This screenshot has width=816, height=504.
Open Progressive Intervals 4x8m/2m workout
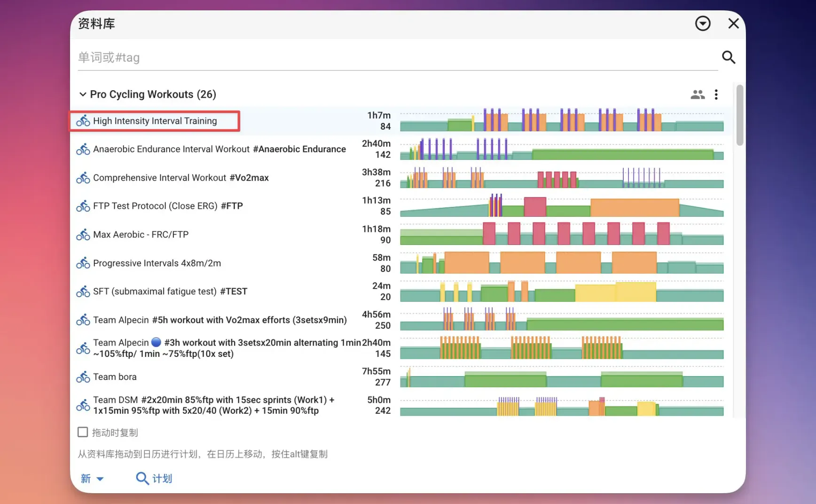(157, 263)
